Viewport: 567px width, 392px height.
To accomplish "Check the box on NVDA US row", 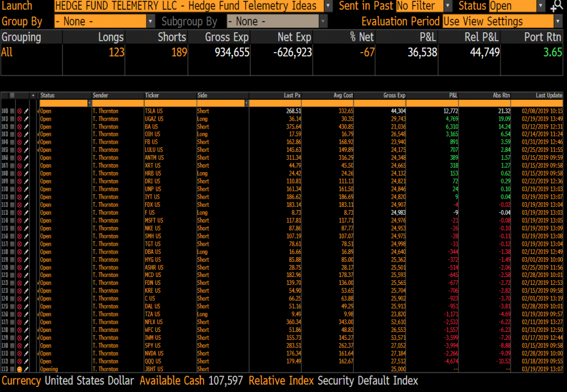I will (12, 353).
